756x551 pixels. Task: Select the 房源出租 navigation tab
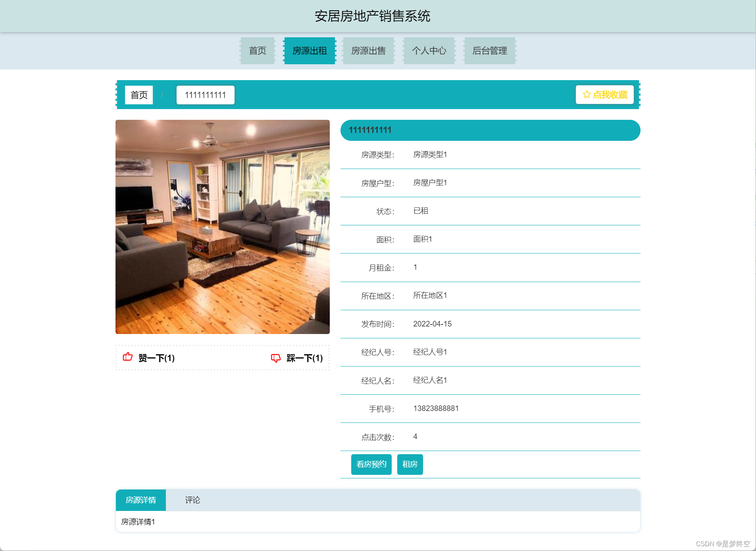pos(310,51)
